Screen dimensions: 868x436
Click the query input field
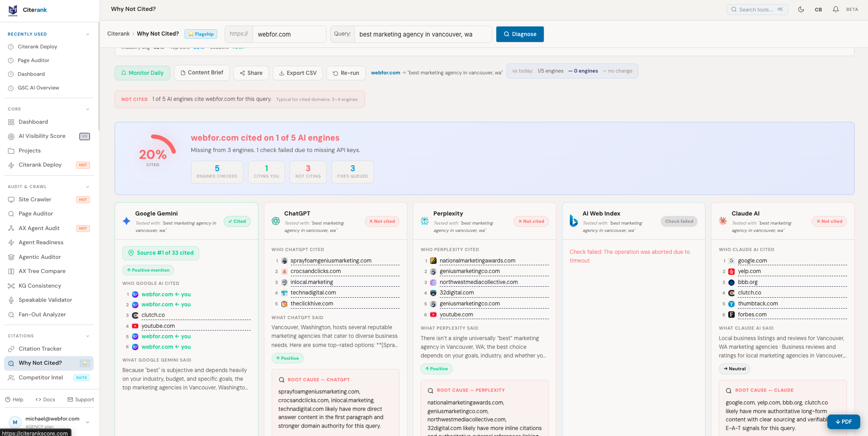coord(423,34)
